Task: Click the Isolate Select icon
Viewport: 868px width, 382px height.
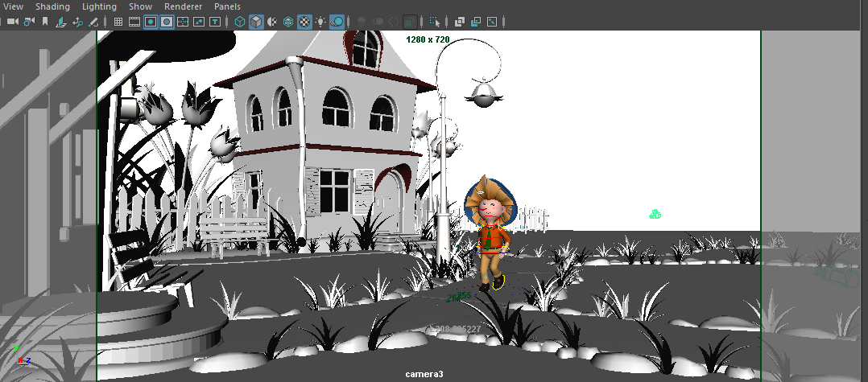Action: (435, 22)
